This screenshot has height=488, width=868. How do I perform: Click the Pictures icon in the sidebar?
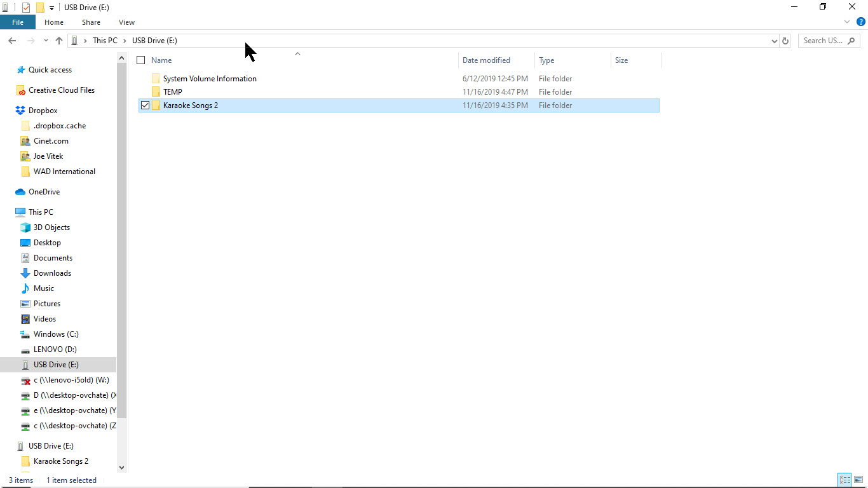(25, 304)
